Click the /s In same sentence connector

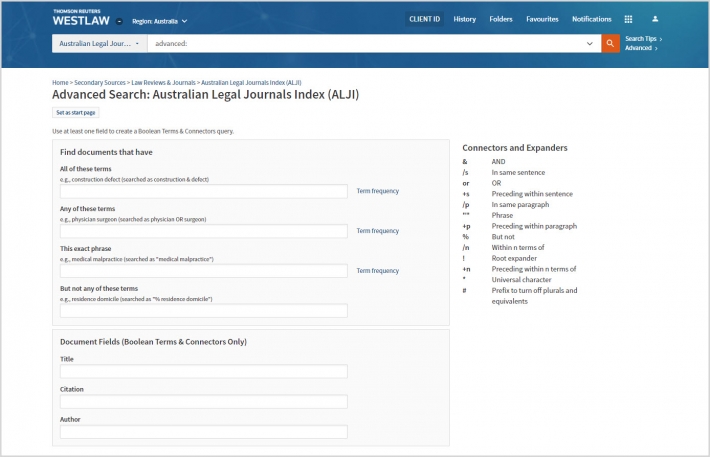[x=504, y=173]
